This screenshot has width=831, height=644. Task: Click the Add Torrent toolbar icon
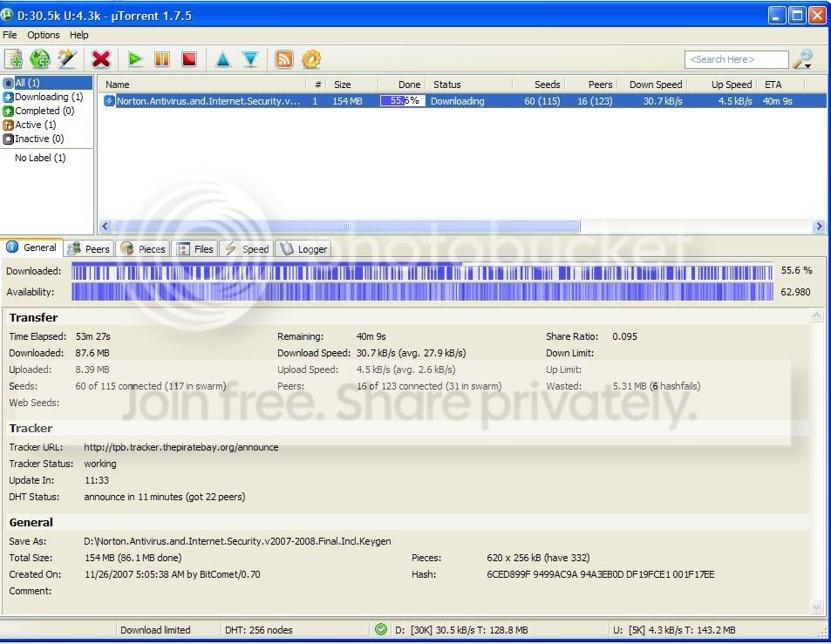(x=13, y=59)
